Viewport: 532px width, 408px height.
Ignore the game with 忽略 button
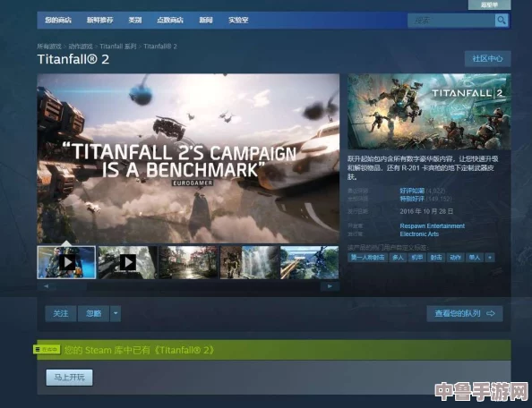[94, 313]
